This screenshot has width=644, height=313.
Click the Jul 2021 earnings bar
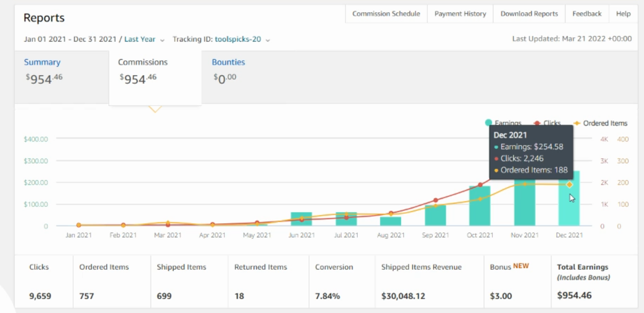pos(346,219)
